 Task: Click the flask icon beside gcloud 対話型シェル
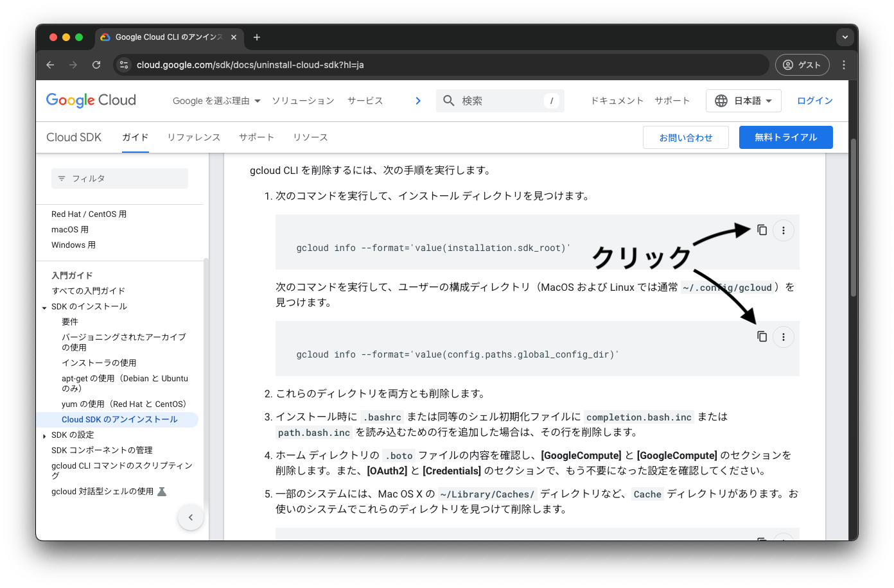pyautogui.click(x=162, y=492)
